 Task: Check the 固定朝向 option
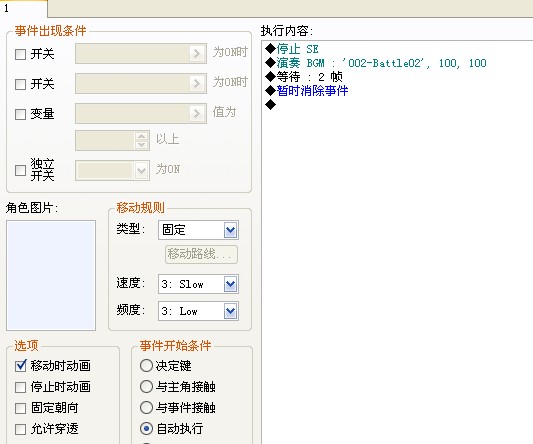point(20,408)
